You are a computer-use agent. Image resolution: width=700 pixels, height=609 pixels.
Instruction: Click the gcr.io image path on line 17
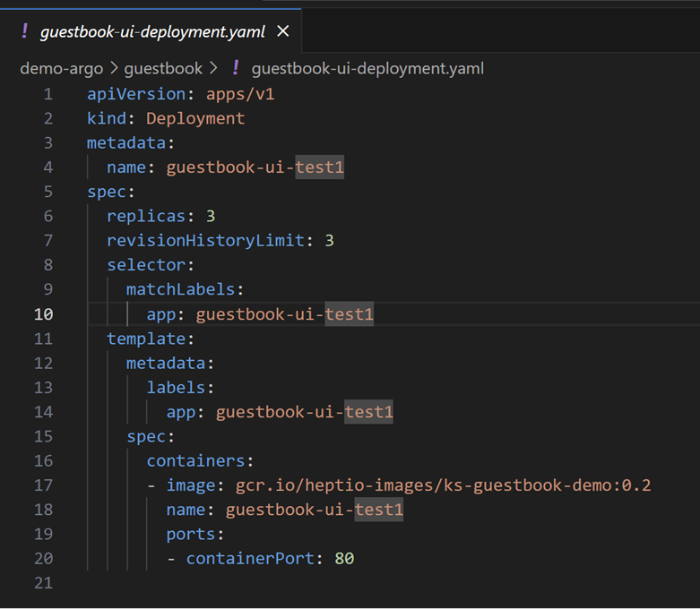tap(443, 485)
